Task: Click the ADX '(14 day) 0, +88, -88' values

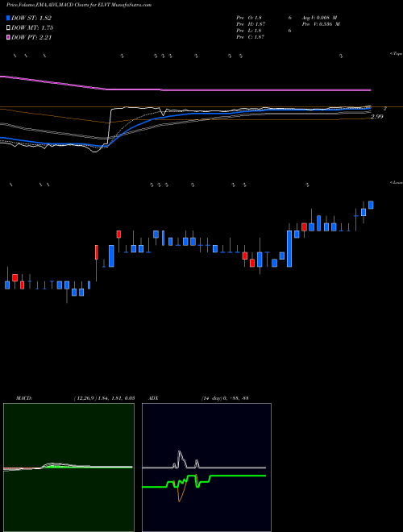Action: point(225,397)
